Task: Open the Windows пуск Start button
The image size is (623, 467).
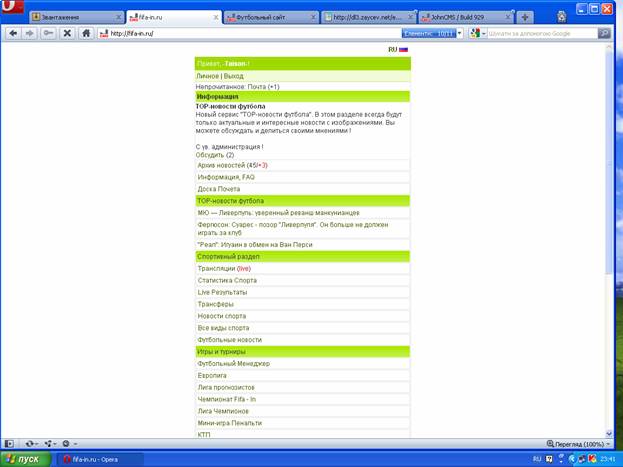Action: point(25,459)
